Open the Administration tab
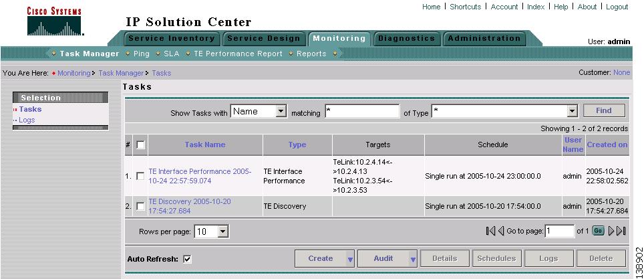 click(484, 39)
